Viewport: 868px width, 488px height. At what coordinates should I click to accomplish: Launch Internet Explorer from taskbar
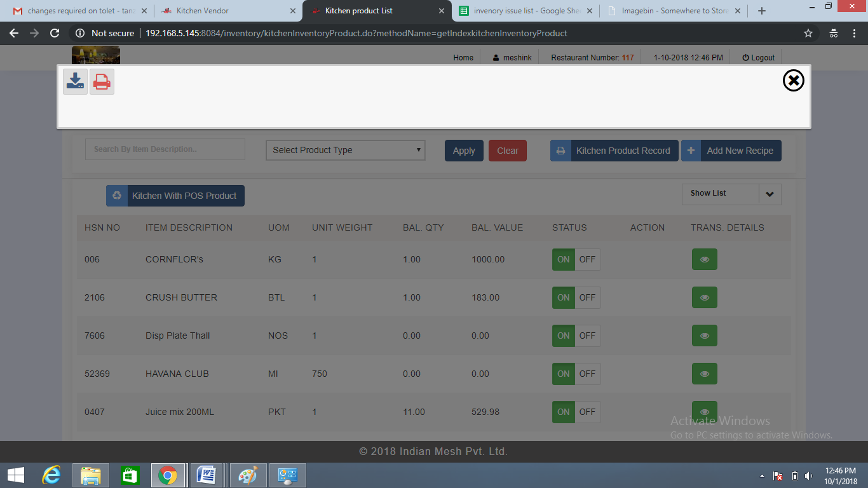[51, 475]
